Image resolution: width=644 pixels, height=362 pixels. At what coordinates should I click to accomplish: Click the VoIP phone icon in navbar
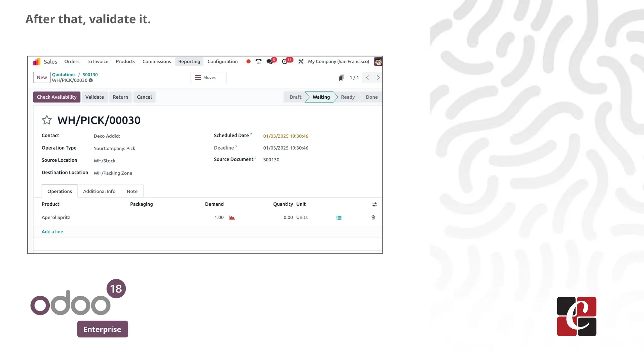pos(258,62)
